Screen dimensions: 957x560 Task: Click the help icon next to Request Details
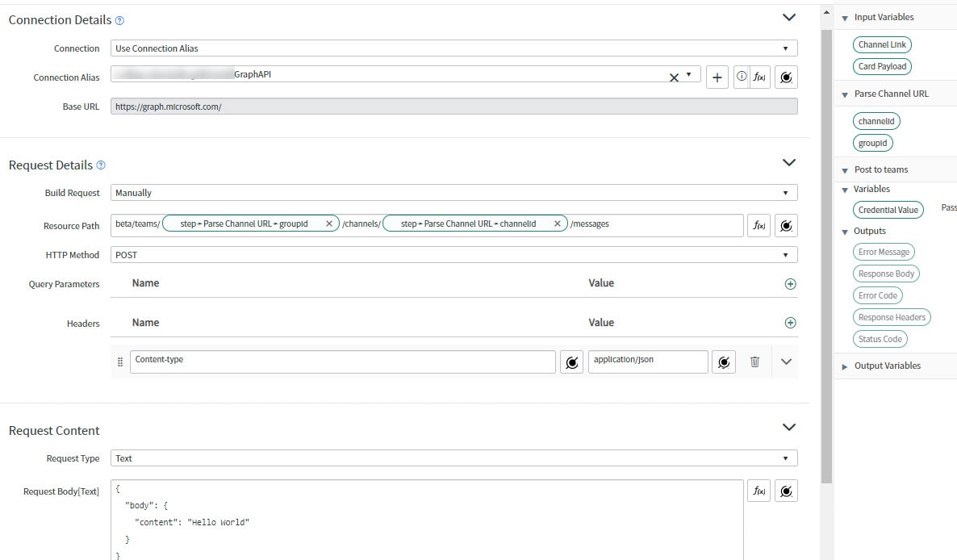click(x=100, y=165)
